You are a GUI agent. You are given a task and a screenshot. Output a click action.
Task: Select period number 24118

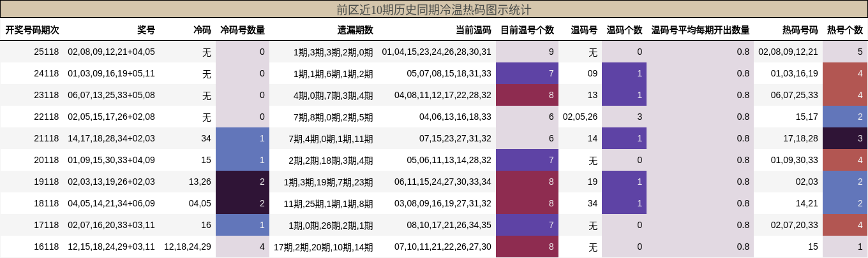click(x=47, y=73)
